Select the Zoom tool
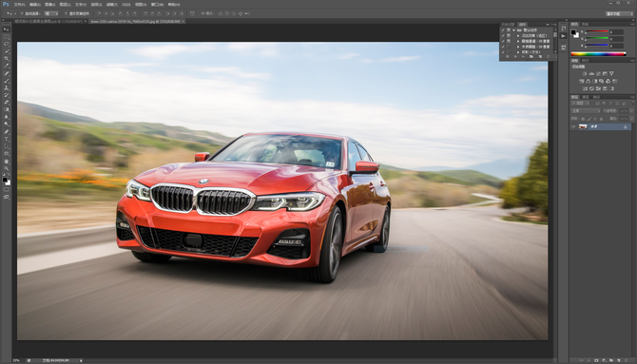This screenshot has height=364, width=637. coord(6,168)
